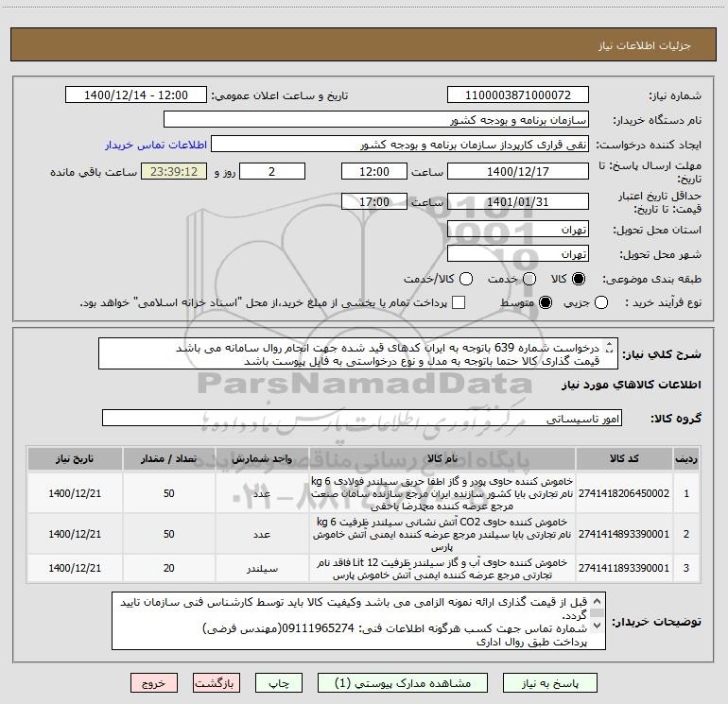This screenshot has width=728, height=704.
Task: Click the شهر محل تحویل field تهران
Action: click(518, 254)
